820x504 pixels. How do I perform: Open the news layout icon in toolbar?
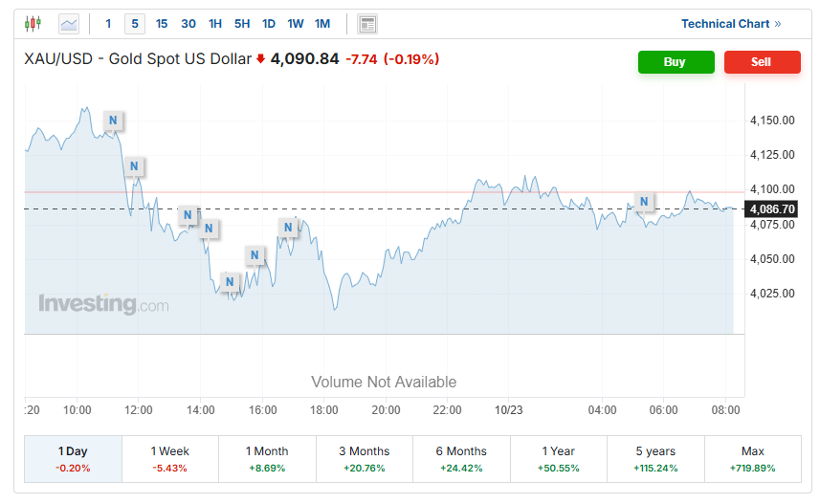coord(366,24)
